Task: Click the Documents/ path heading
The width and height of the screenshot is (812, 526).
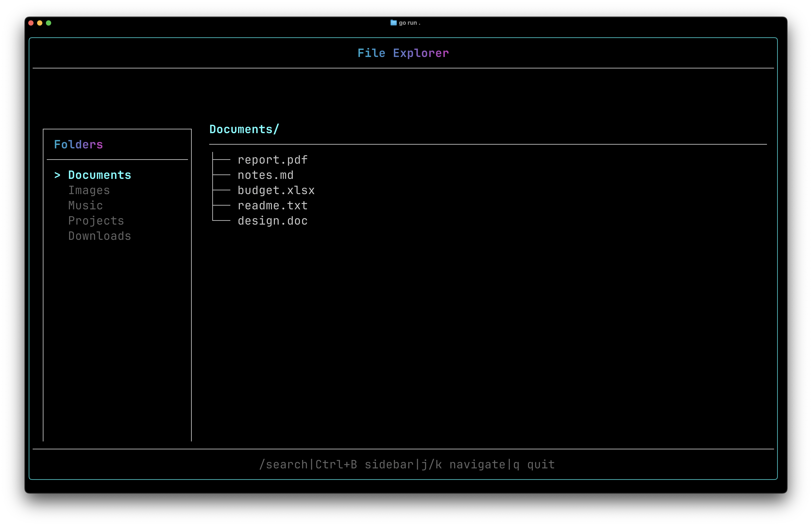Action: 244,129
